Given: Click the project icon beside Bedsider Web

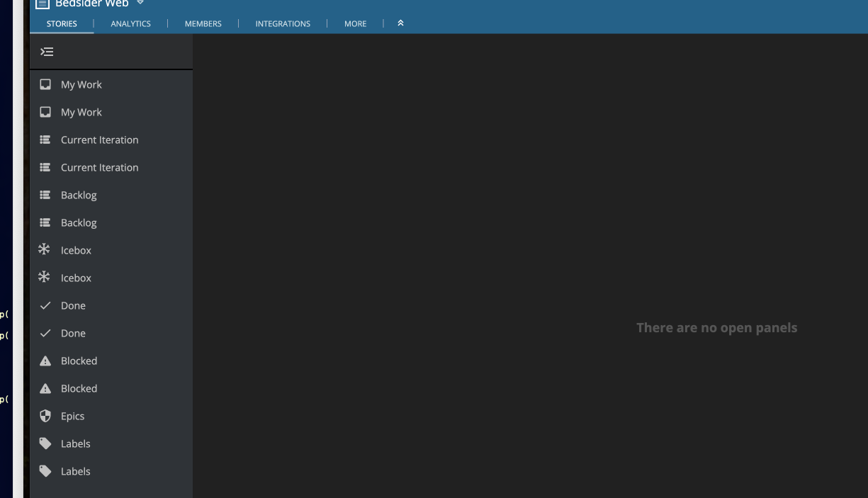Looking at the screenshot, I should (x=43, y=4).
